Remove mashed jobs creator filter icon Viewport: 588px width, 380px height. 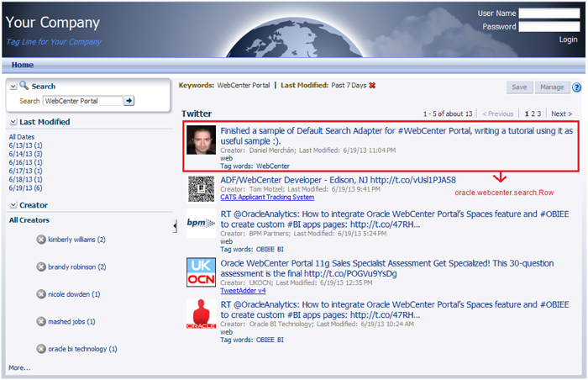pos(41,321)
